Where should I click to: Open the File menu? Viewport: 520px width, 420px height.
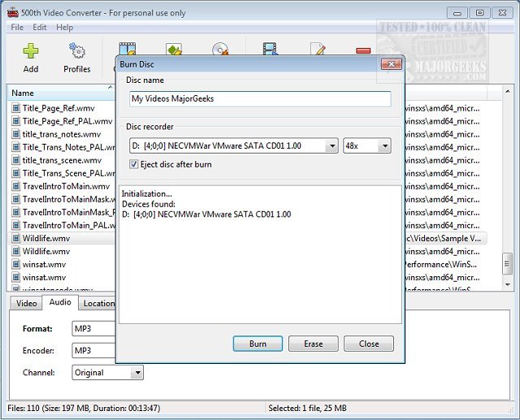(x=17, y=27)
